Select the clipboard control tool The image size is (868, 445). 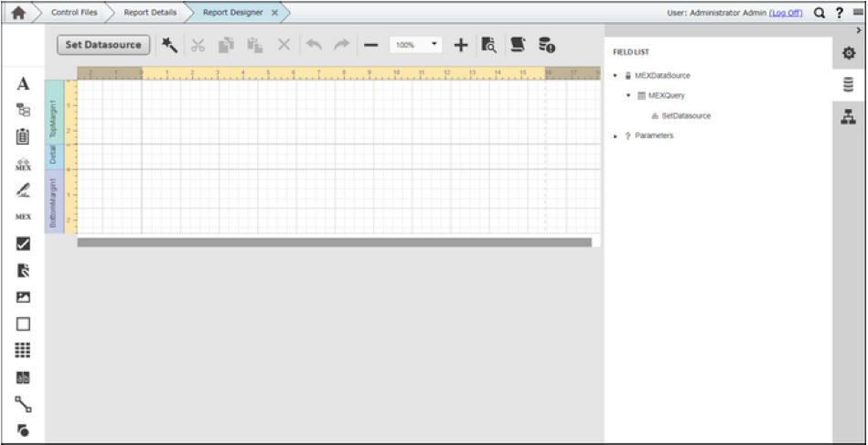23,136
